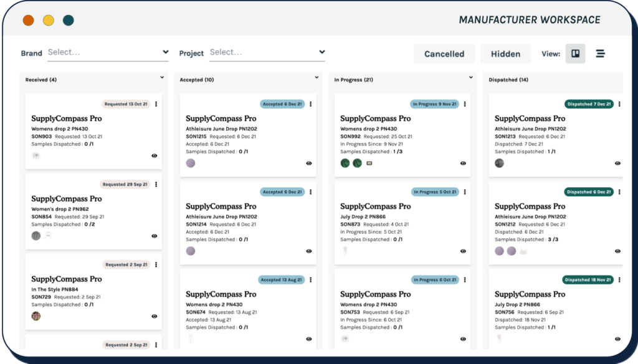Click the dark thumbnail on card SON1213

point(499,163)
